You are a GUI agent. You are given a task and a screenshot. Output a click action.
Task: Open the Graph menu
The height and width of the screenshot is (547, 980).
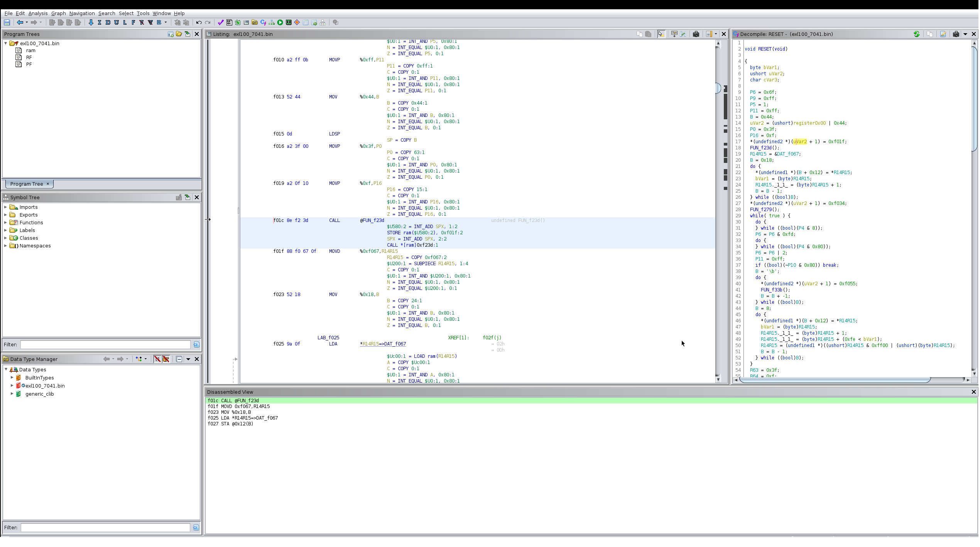(x=58, y=13)
